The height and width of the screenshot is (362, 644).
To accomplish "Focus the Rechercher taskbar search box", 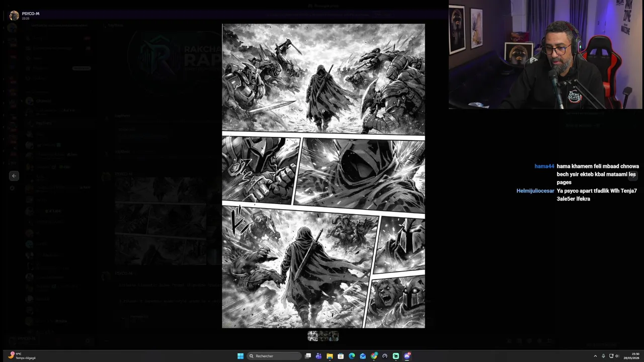I will (x=275, y=356).
